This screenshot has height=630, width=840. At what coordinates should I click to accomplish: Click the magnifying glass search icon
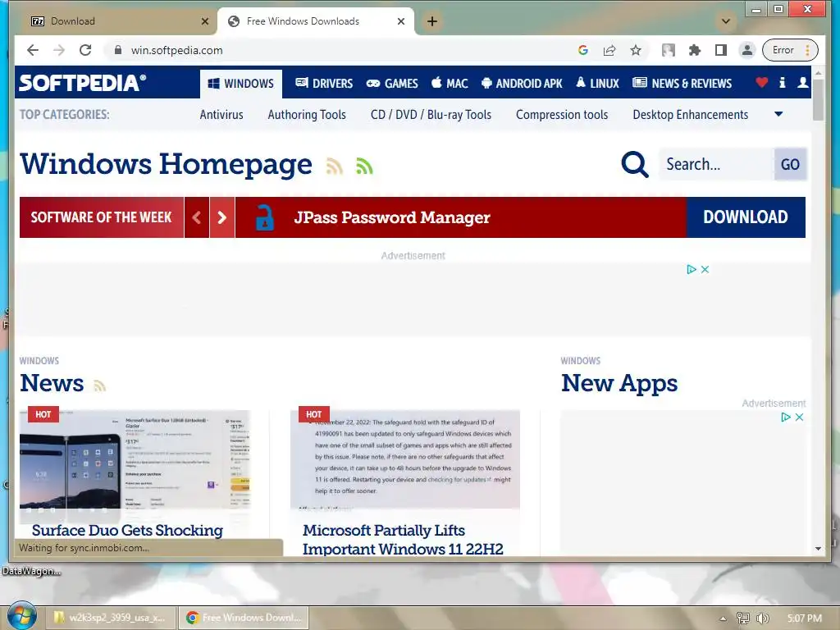click(x=635, y=164)
